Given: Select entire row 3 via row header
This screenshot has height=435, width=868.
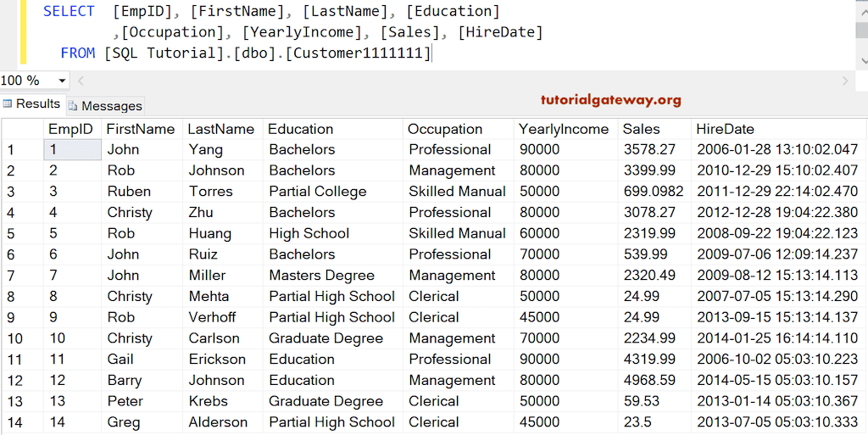Looking at the screenshot, I should (11, 192).
